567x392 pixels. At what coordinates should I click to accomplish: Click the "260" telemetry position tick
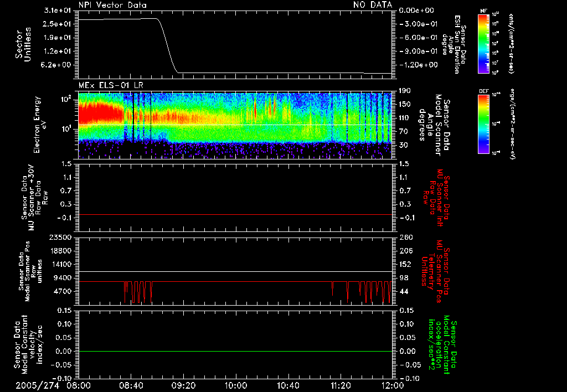click(x=406, y=238)
